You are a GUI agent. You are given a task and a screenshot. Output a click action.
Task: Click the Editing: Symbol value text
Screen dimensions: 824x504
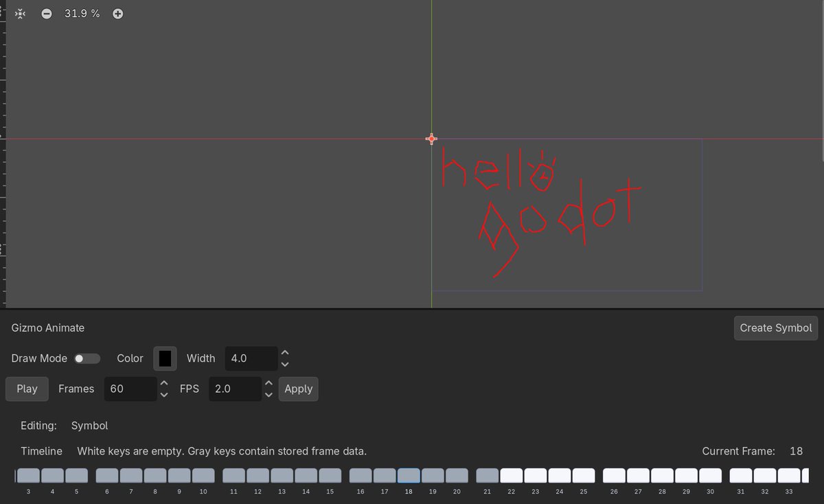(90, 426)
